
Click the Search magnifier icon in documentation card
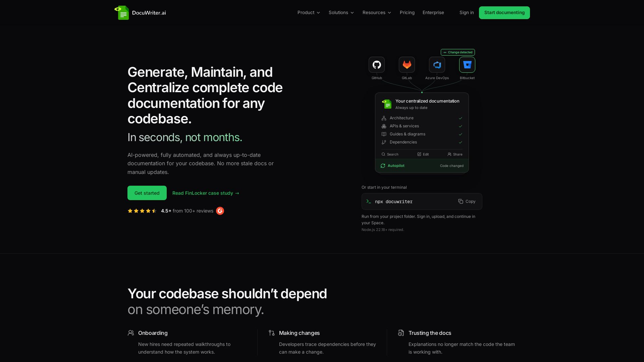tap(383, 154)
